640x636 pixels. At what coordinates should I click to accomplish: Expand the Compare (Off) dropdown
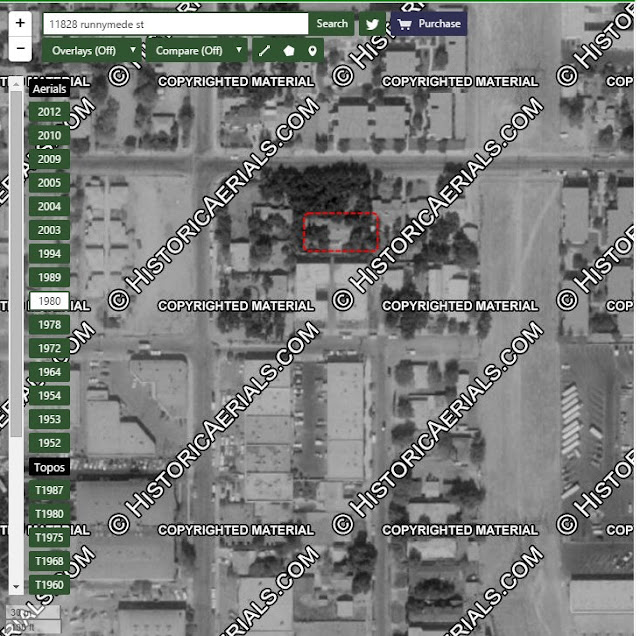[x=197, y=51]
